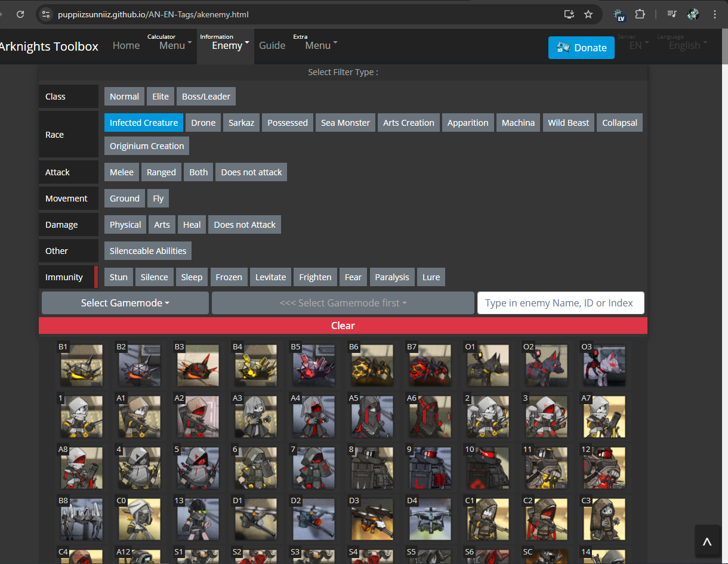This screenshot has height=564, width=728.
Task: Click scroll-to-top arrow button
Action: coord(707,541)
